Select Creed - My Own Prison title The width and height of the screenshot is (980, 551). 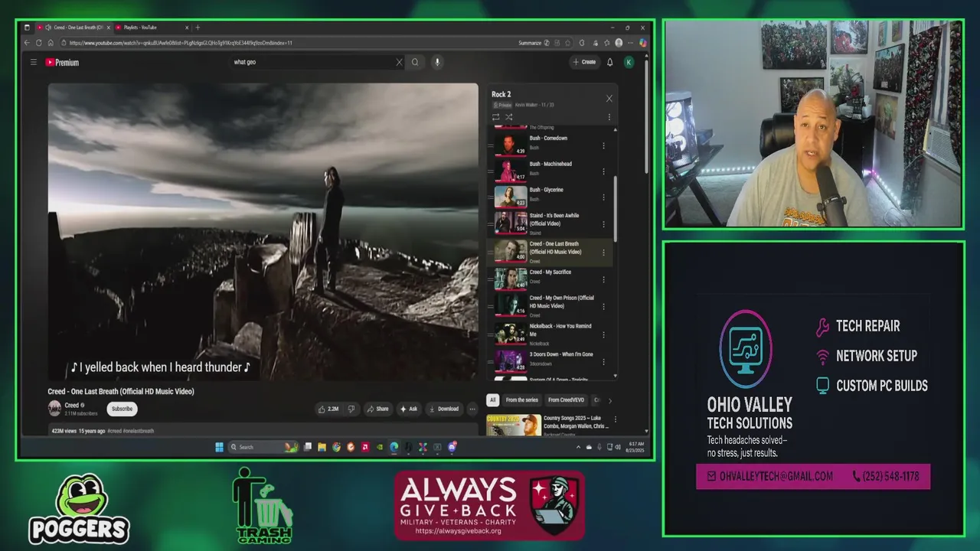(561, 302)
